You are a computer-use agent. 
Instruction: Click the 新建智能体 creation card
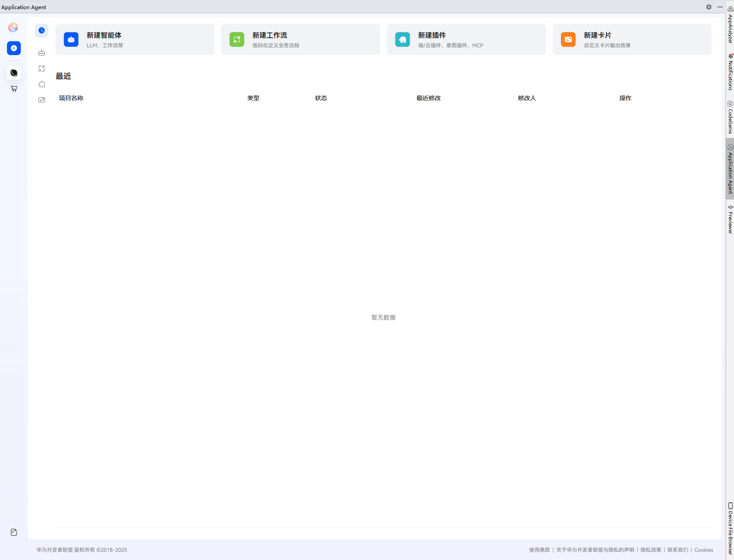[x=134, y=39]
